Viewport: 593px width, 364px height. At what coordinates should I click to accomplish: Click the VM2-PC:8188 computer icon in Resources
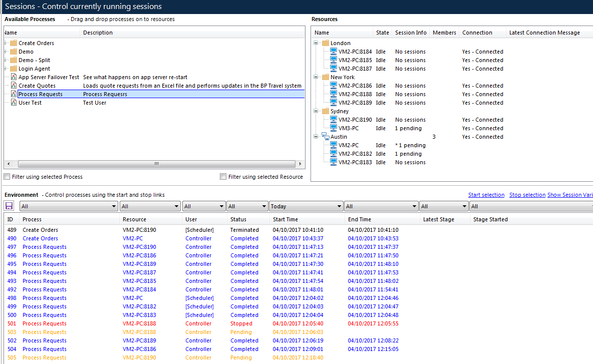334,94
